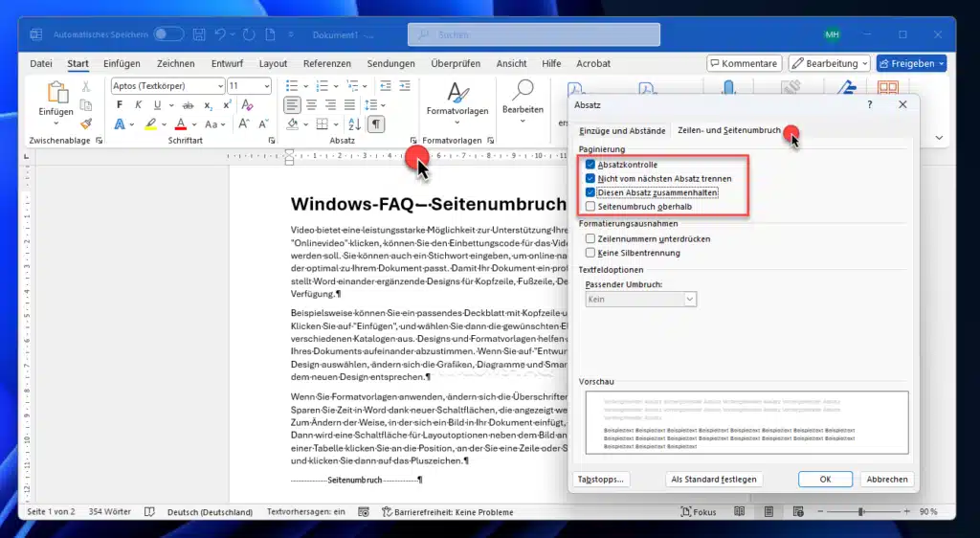This screenshot has height=538, width=980.
Task: Select the format painter brush icon
Action: (86, 123)
